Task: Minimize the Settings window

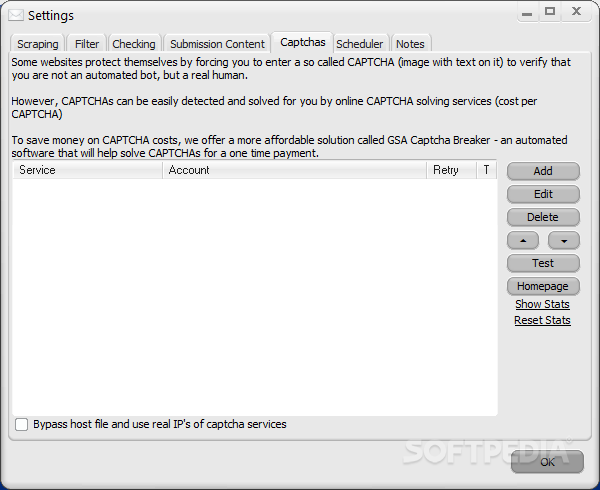Action: 527,12
